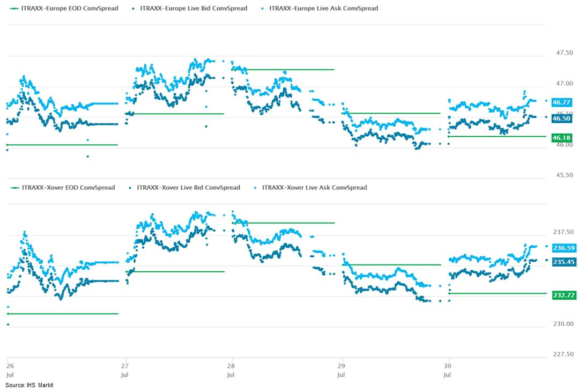Select the green 232.72 EOD value badge
Image resolution: width=578 pixels, height=392 pixels.
tap(564, 295)
